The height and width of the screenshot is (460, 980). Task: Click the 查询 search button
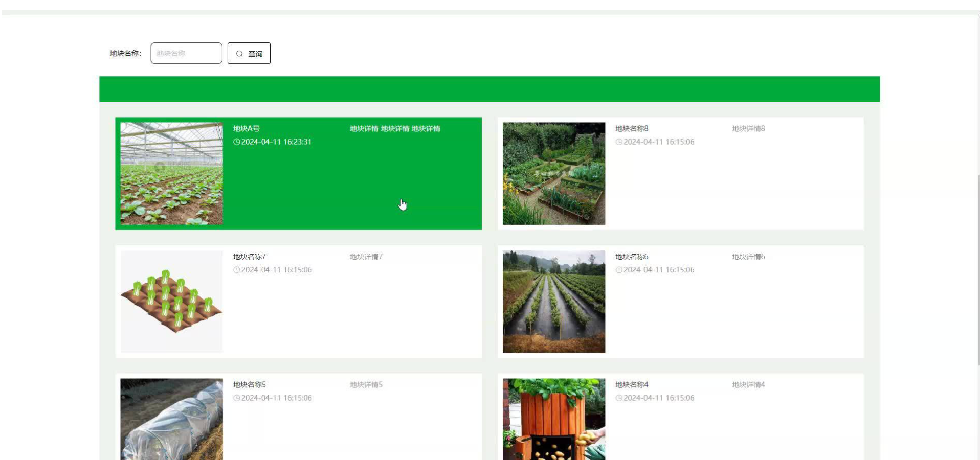249,53
